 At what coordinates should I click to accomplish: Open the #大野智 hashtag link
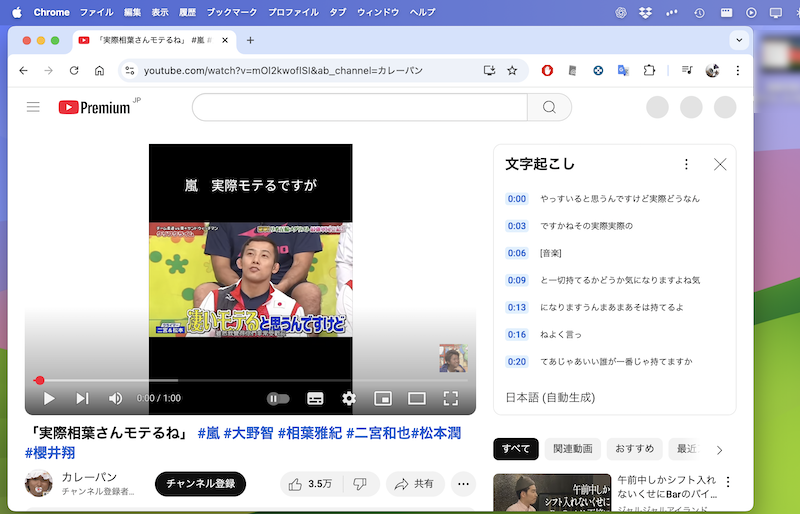pyautogui.click(x=249, y=433)
